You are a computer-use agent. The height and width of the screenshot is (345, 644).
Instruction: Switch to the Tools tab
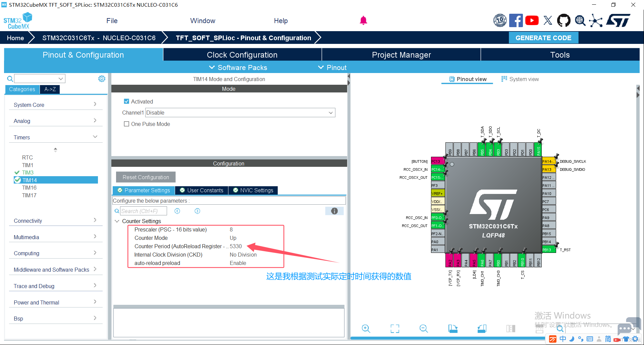click(x=560, y=55)
